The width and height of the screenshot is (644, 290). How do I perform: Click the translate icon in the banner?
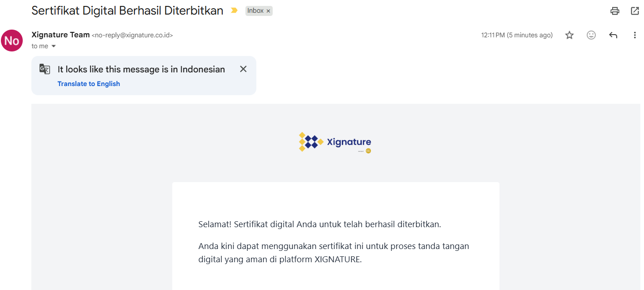45,69
